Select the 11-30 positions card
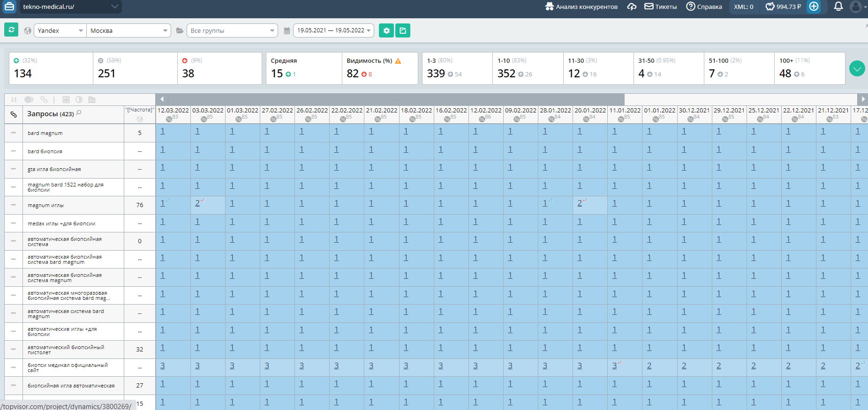Viewport: 868px width, 410px height. [x=598, y=68]
